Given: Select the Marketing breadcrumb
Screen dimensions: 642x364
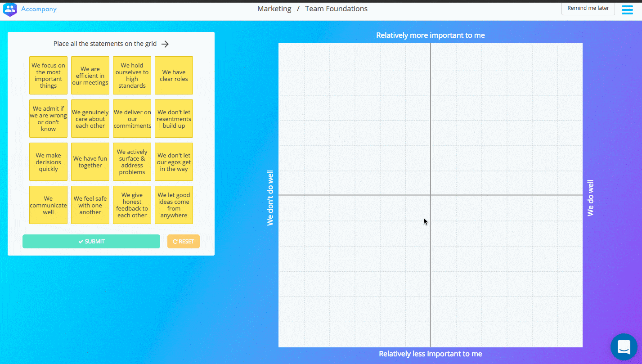Looking at the screenshot, I should (x=274, y=9).
